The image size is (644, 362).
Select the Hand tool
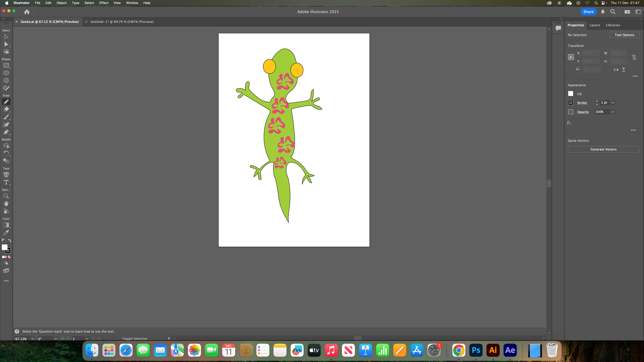coord(6,203)
